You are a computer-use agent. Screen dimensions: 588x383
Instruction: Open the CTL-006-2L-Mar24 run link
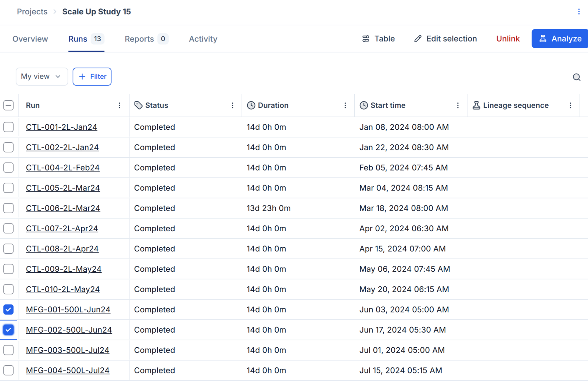pos(63,208)
